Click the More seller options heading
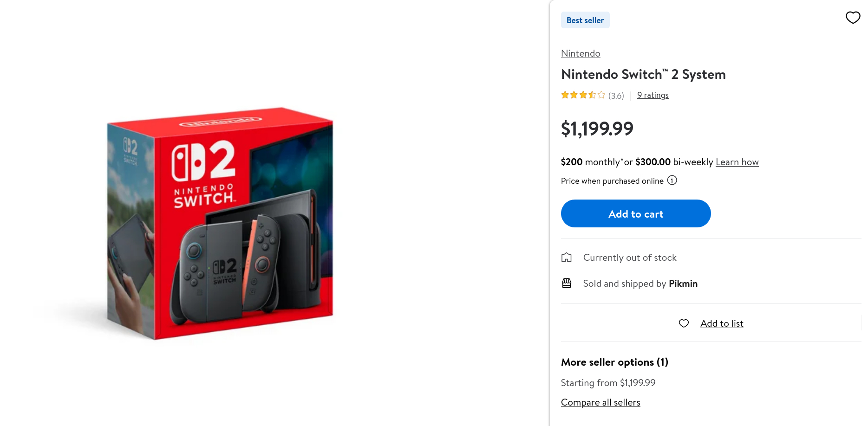The image size is (868, 426). [614, 362]
